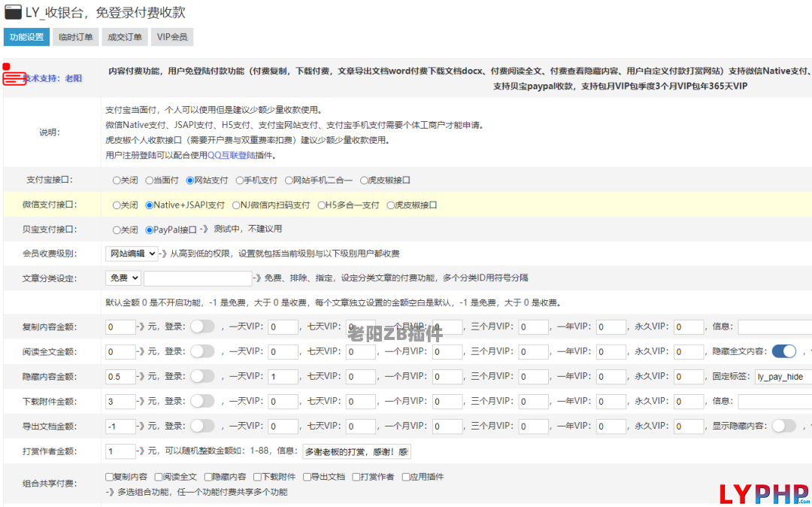Image resolution: width=812 pixels, height=507 pixels.
Task: Toggle the 阅读全文金额 登录 switch
Action: pyautogui.click(x=202, y=351)
